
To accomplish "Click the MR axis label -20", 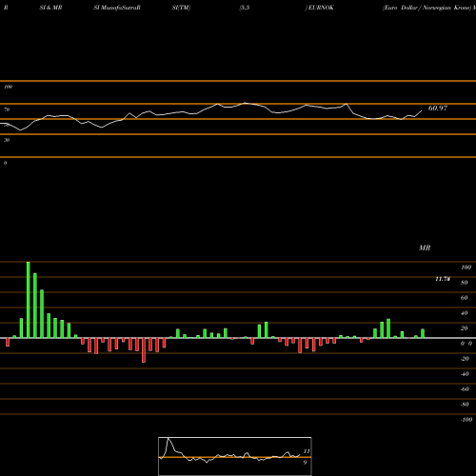I will (465, 359).
